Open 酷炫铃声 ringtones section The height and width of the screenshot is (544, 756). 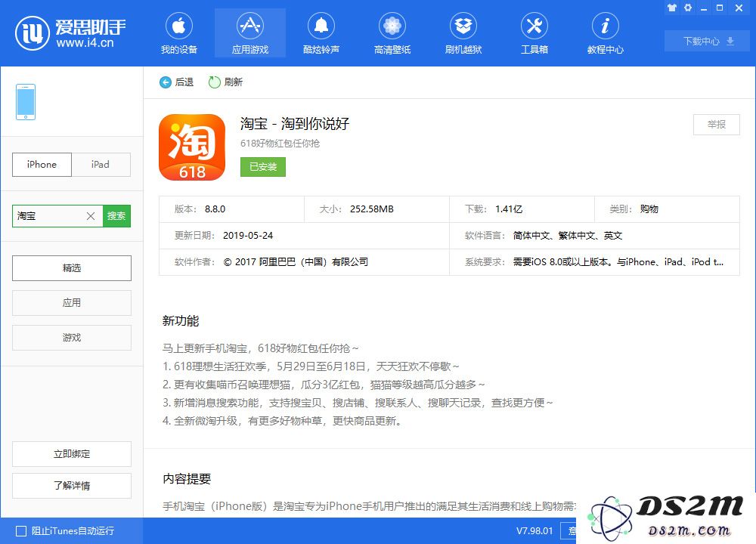tap(321, 34)
